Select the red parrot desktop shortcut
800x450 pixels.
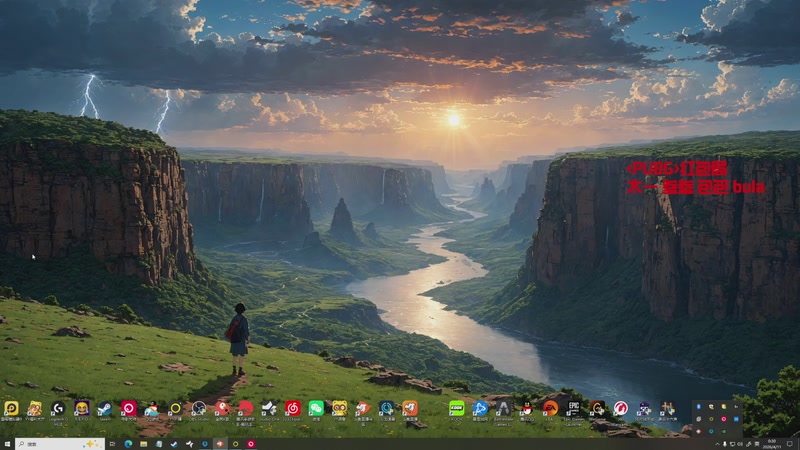coord(222,408)
